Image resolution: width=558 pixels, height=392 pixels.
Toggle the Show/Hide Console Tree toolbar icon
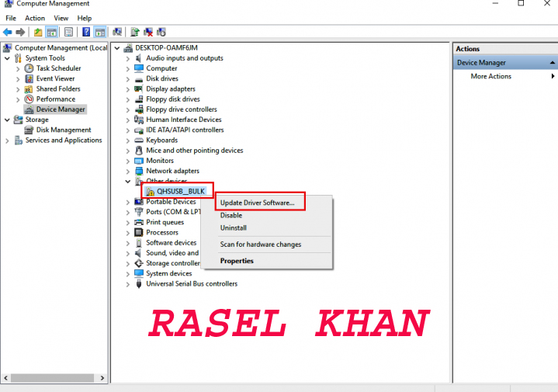(52, 32)
